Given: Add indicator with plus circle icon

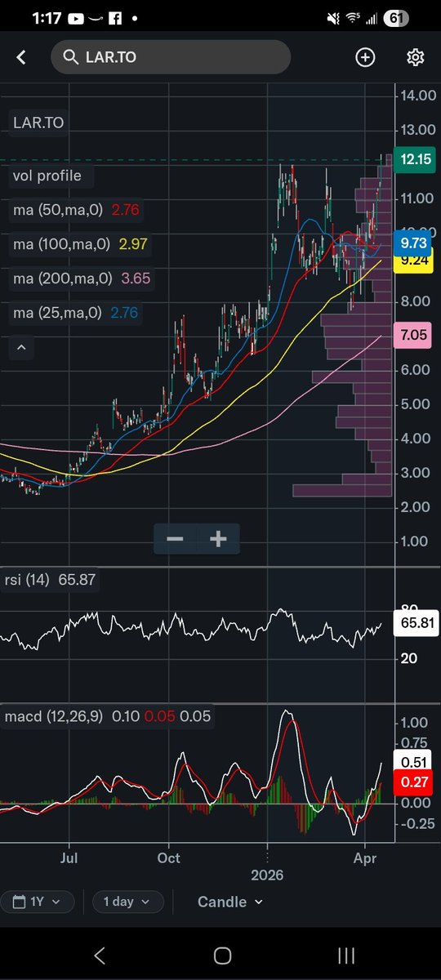Looking at the screenshot, I should tap(364, 57).
